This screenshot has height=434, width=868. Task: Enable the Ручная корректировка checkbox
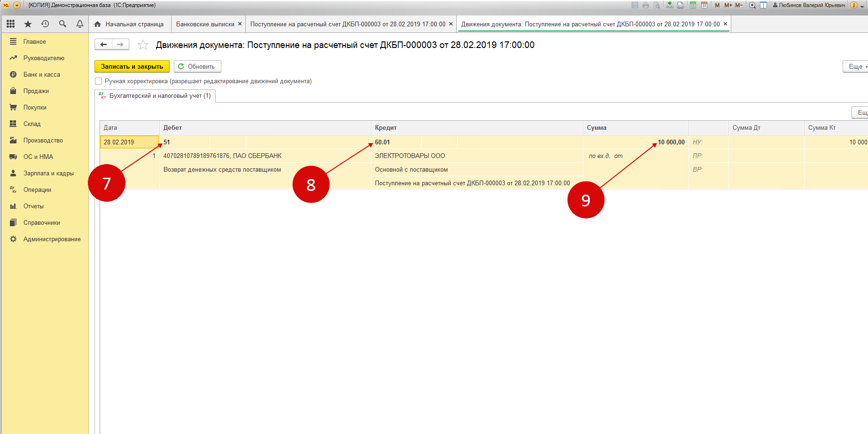click(x=99, y=81)
